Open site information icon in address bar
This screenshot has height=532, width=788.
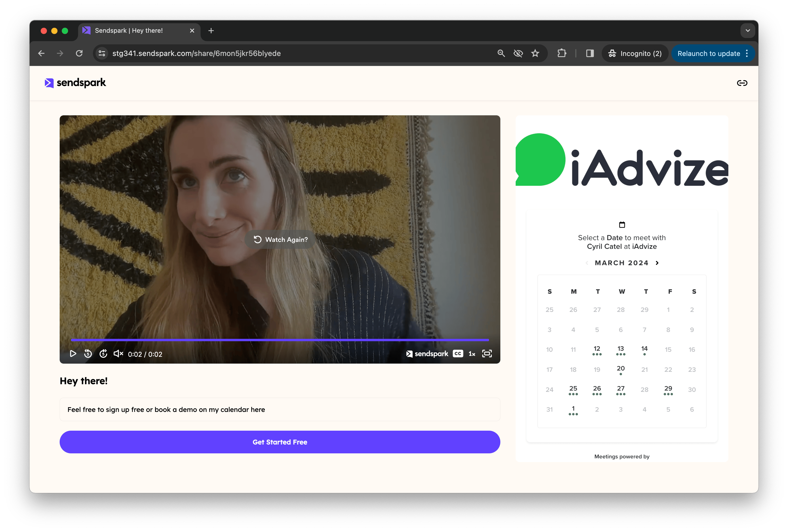pos(102,53)
